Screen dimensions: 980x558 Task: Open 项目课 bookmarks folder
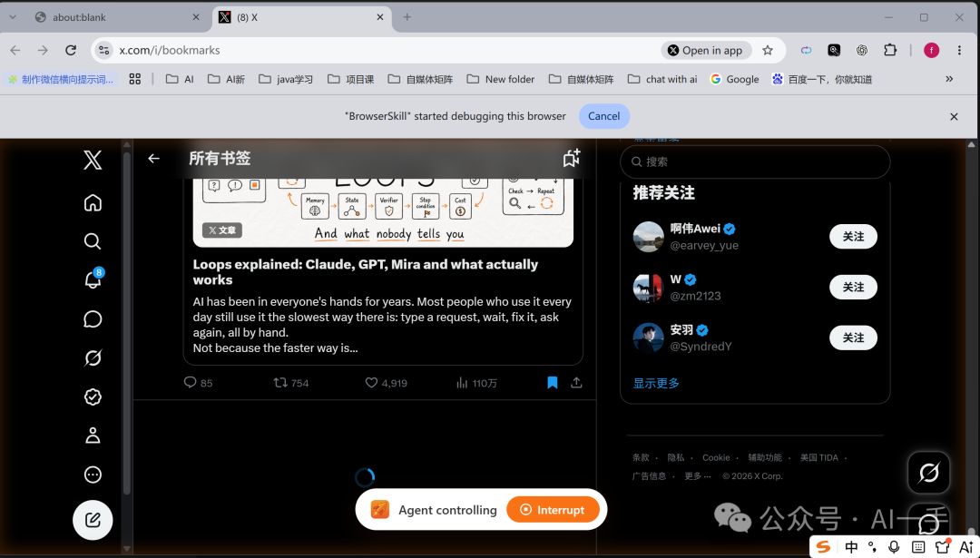tap(350, 79)
